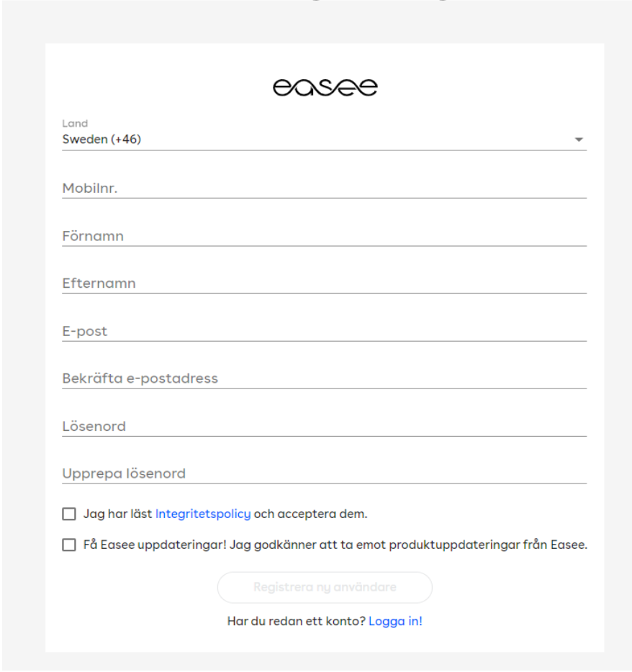
Task: Click the 'Jag har läst' checkbox label text
Action: (117, 514)
